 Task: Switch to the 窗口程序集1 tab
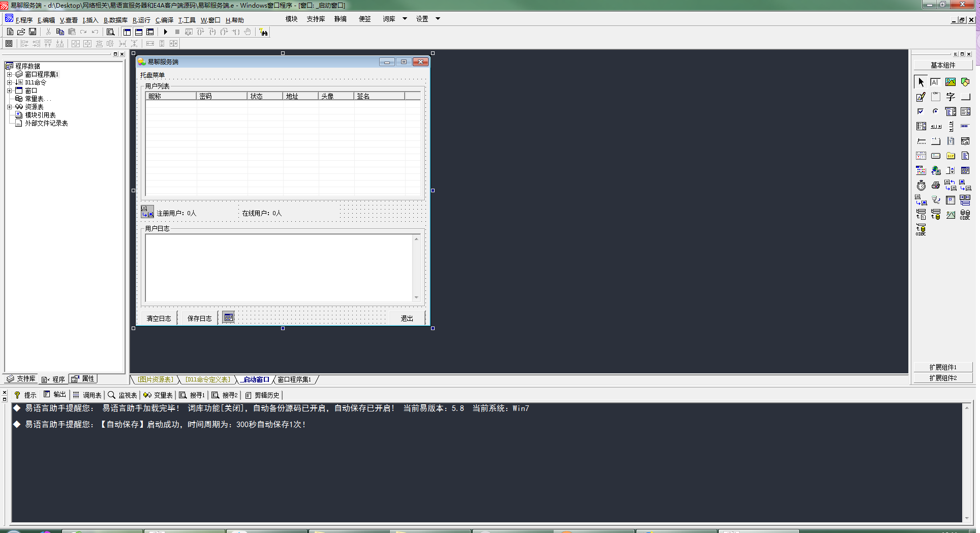tap(294, 379)
